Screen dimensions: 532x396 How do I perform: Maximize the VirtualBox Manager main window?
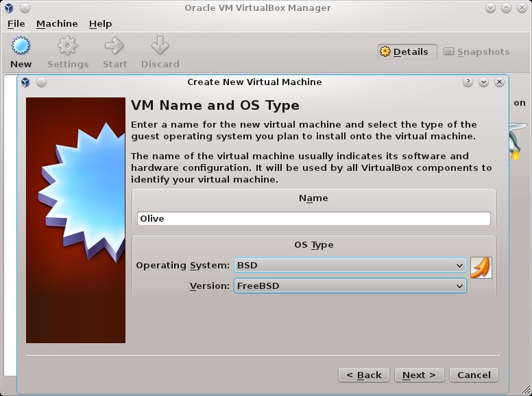(506, 8)
